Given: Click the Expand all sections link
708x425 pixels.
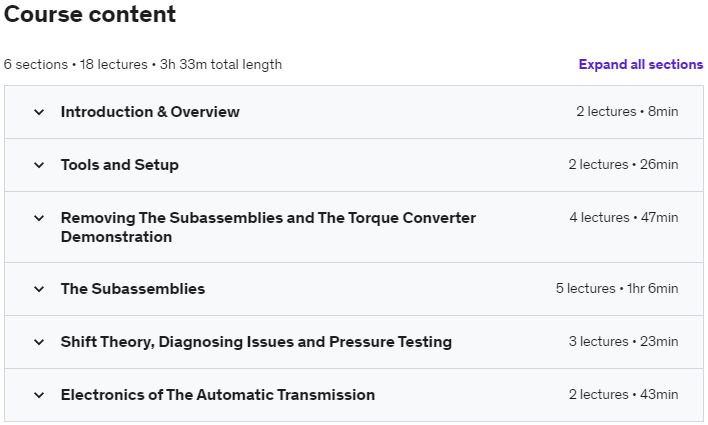Looking at the screenshot, I should click(x=640, y=64).
